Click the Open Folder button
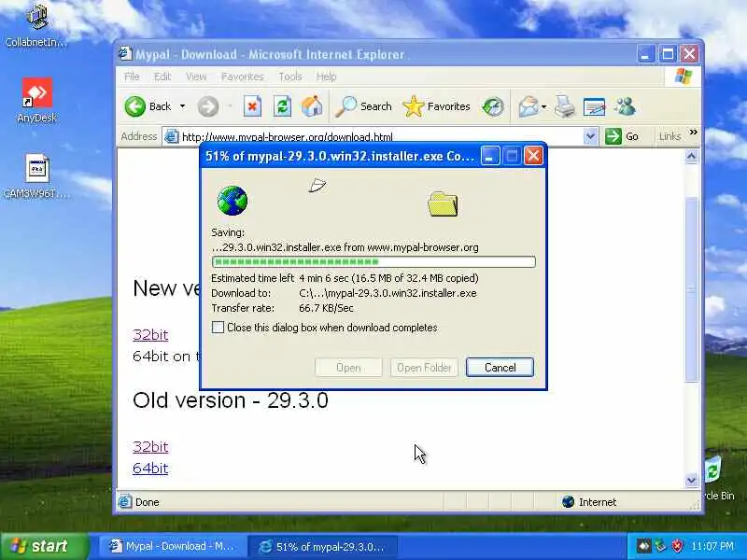 click(424, 367)
